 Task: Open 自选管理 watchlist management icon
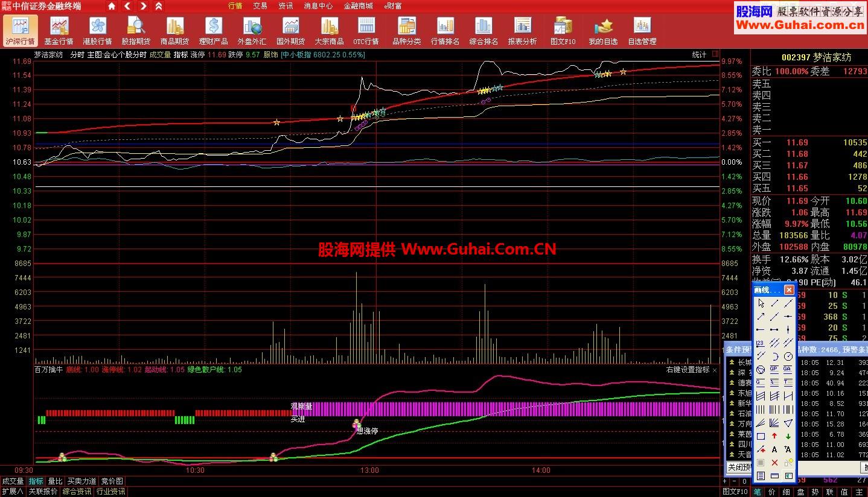click(x=642, y=31)
